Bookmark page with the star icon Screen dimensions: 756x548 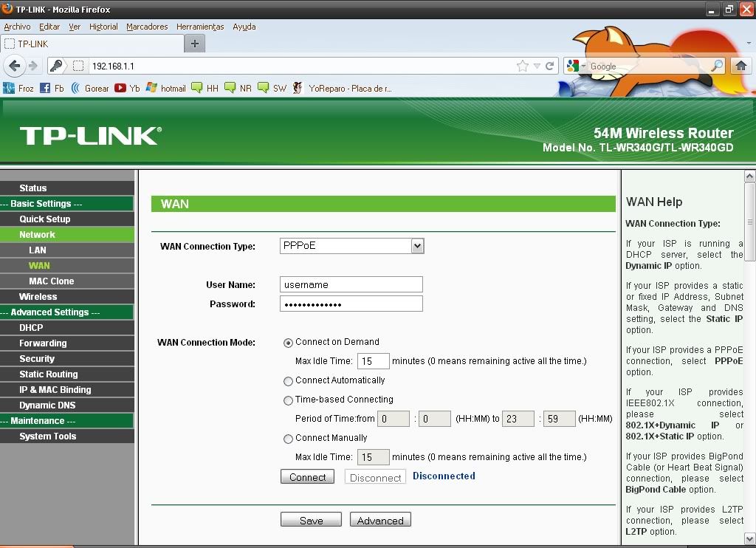523,66
